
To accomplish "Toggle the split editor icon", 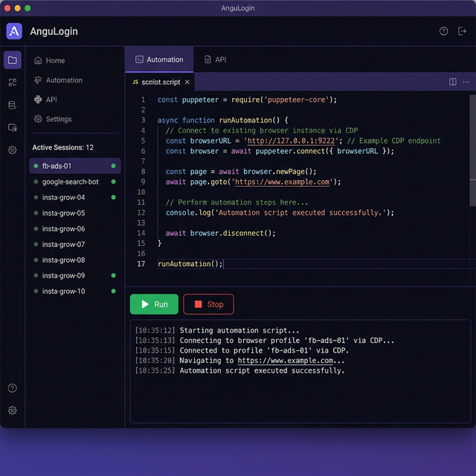I will pos(453,82).
